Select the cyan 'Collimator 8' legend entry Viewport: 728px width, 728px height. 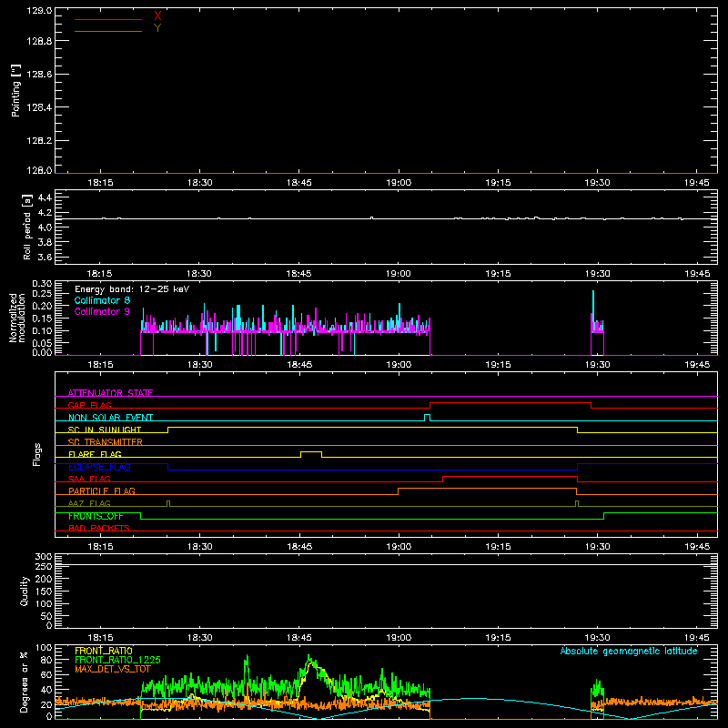coord(102,300)
